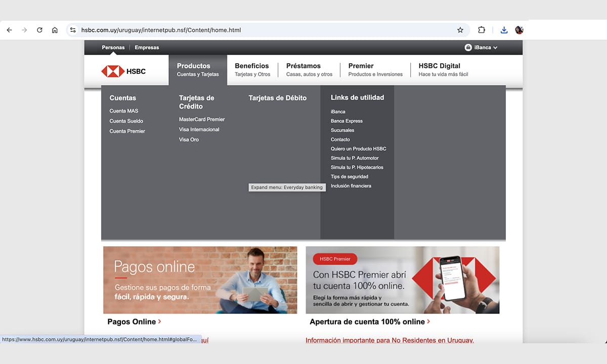Go to browser home icon
Viewport: 607px width, 364px height.
click(55, 30)
